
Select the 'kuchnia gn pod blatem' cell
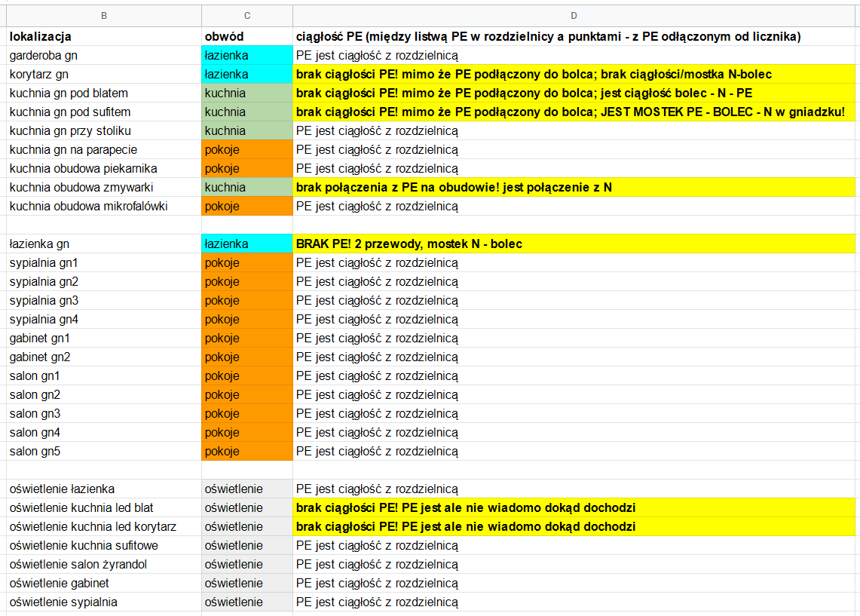(103, 93)
